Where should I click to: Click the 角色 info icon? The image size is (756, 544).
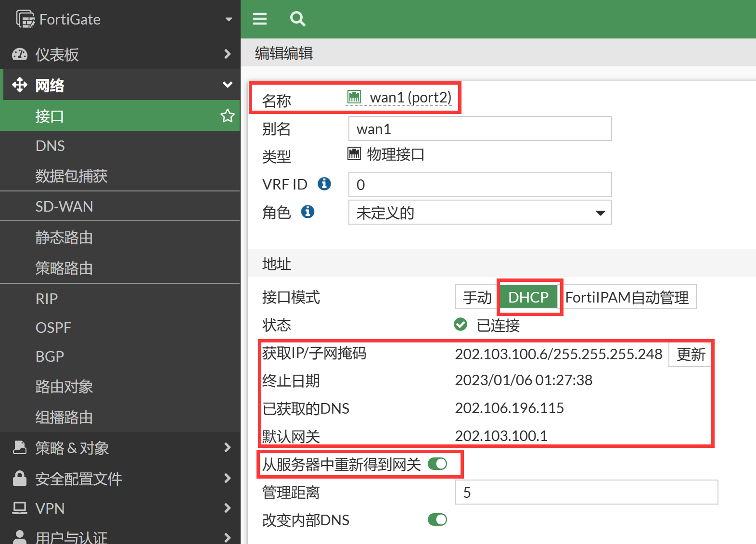[308, 212]
